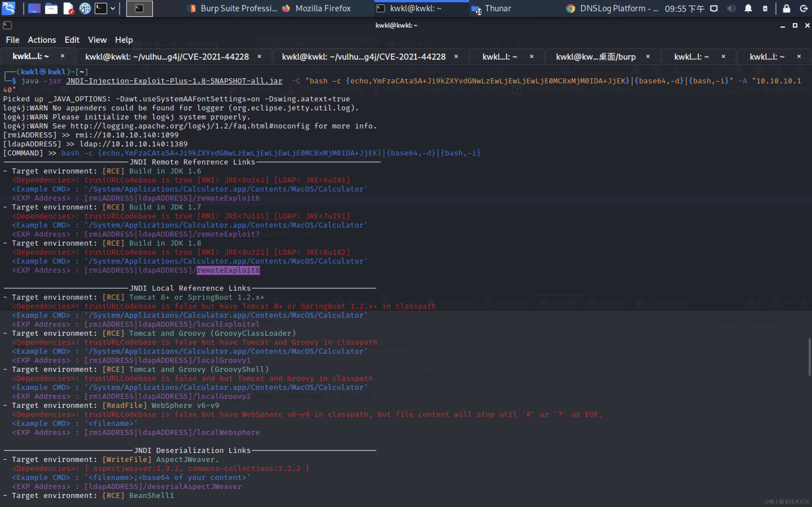Click the terminal vertical scrollbar
This screenshot has width=812, height=507.
(809, 357)
